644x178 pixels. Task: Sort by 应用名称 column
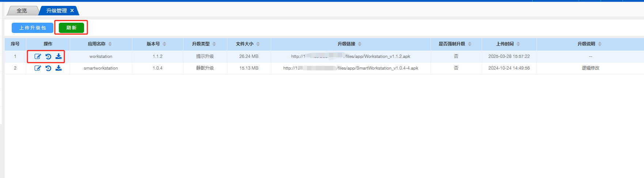click(110, 44)
